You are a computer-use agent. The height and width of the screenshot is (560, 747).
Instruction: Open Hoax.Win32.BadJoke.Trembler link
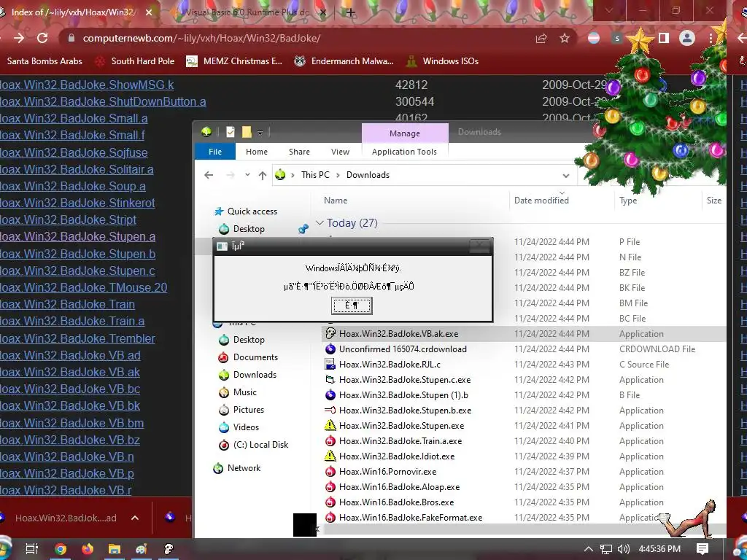[77, 338]
